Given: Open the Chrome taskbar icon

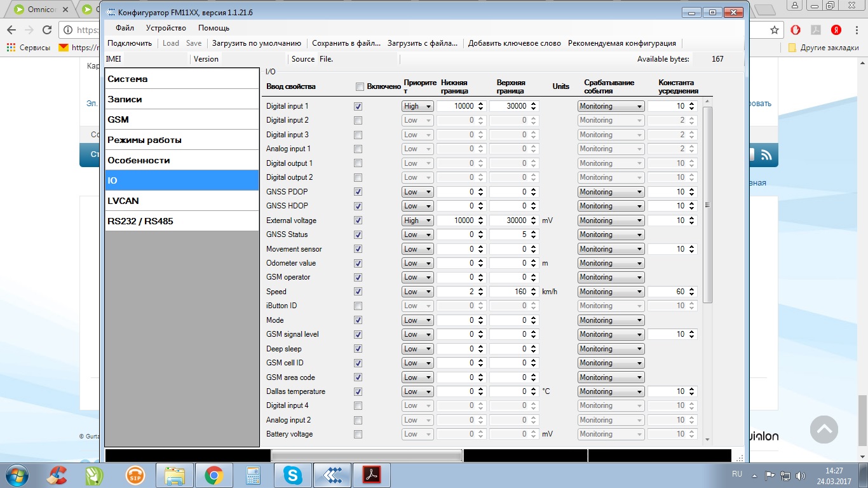Looking at the screenshot, I should point(213,475).
